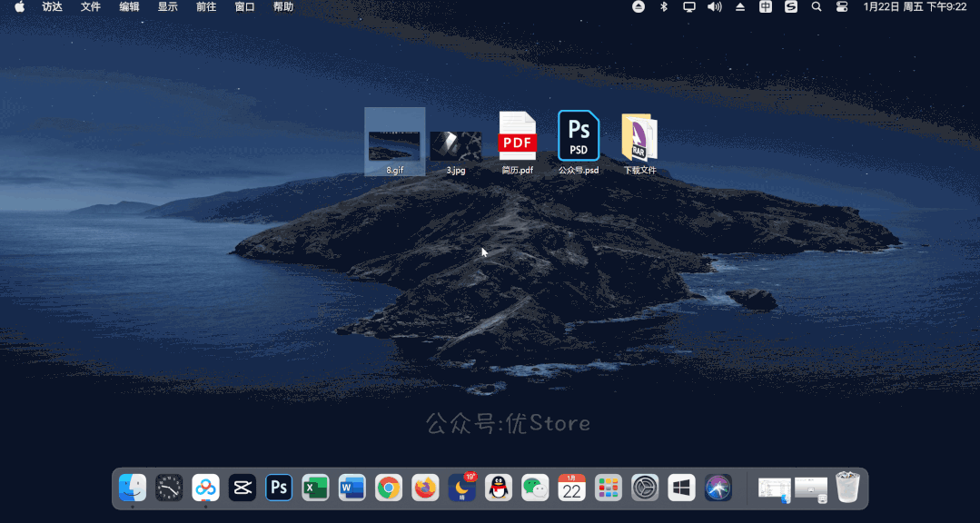Launch the Windows logo app in Dock
The height and width of the screenshot is (523, 980).
click(682, 488)
